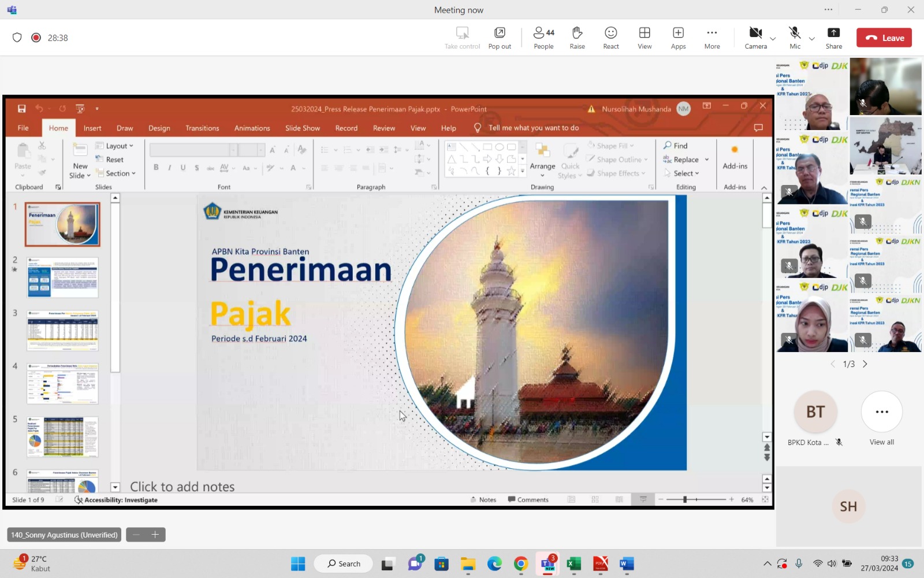The width and height of the screenshot is (924, 578).
Task: Click the Windows taskbar Search box
Action: click(344, 564)
